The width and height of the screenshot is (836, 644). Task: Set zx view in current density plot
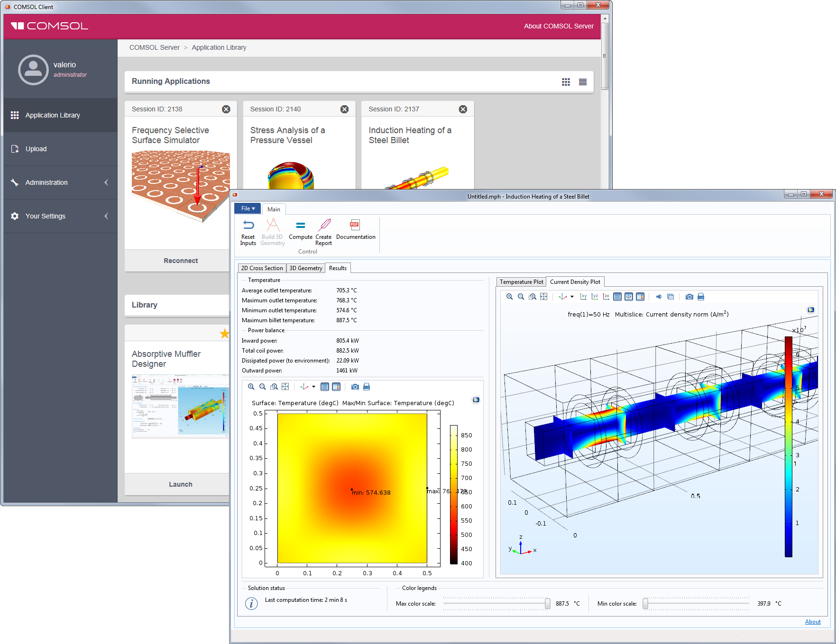coord(606,297)
